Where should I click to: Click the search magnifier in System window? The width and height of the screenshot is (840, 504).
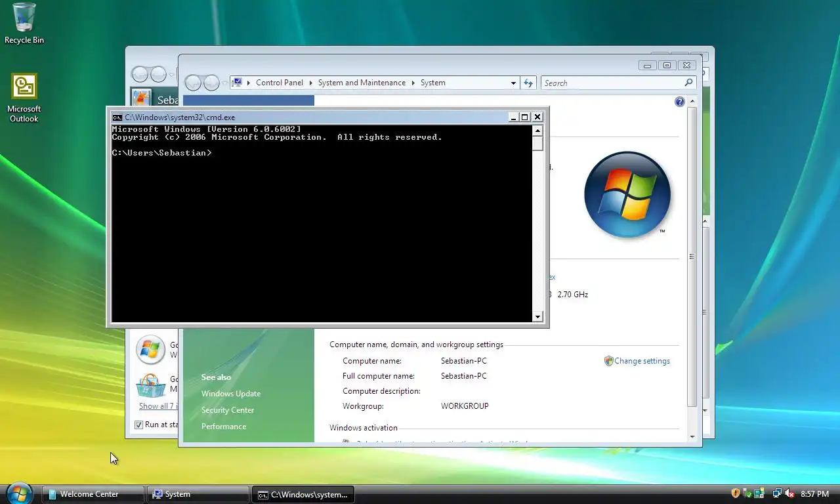coord(688,83)
